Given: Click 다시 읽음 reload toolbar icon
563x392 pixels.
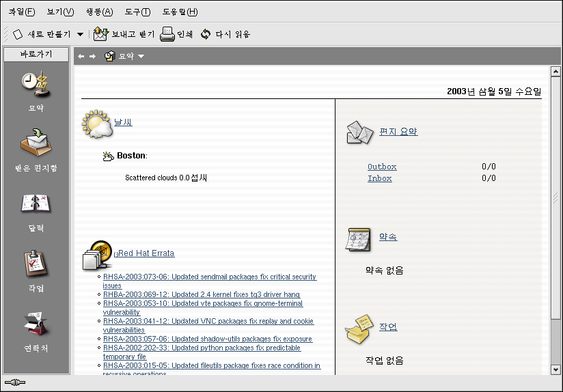Looking at the screenshot, I should pyautogui.click(x=205, y=33).
